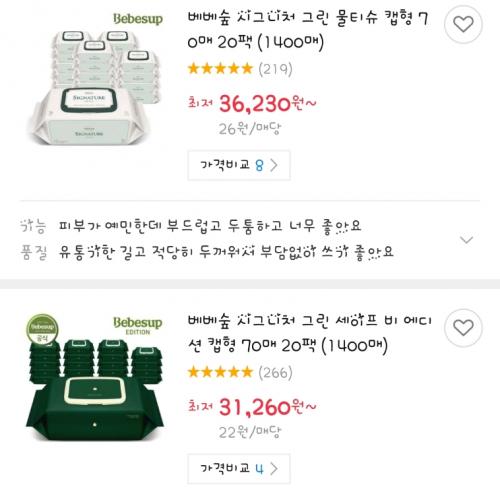Click the chevron arrow in 가격비교 8 button
The width and height of the screenshot is (500, 500).
[x=274, y=165]
